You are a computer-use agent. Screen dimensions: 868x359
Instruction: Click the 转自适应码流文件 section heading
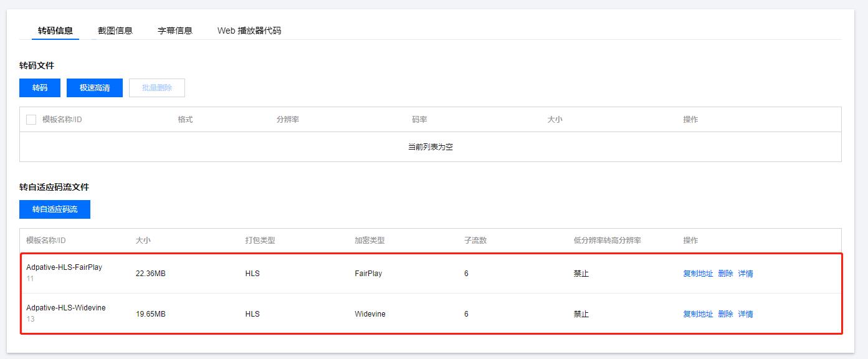54,187
